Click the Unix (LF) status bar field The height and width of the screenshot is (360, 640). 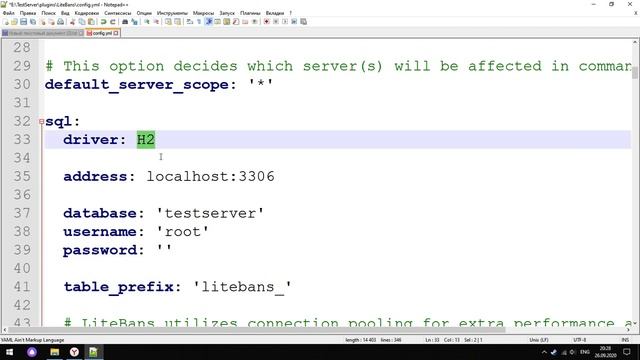click(x=539, y=340)
